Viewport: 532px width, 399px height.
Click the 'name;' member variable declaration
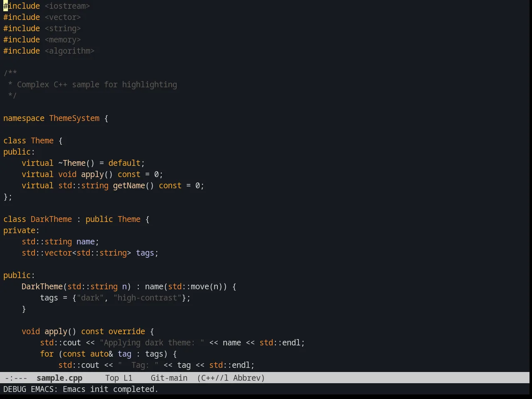pos(88,241)
